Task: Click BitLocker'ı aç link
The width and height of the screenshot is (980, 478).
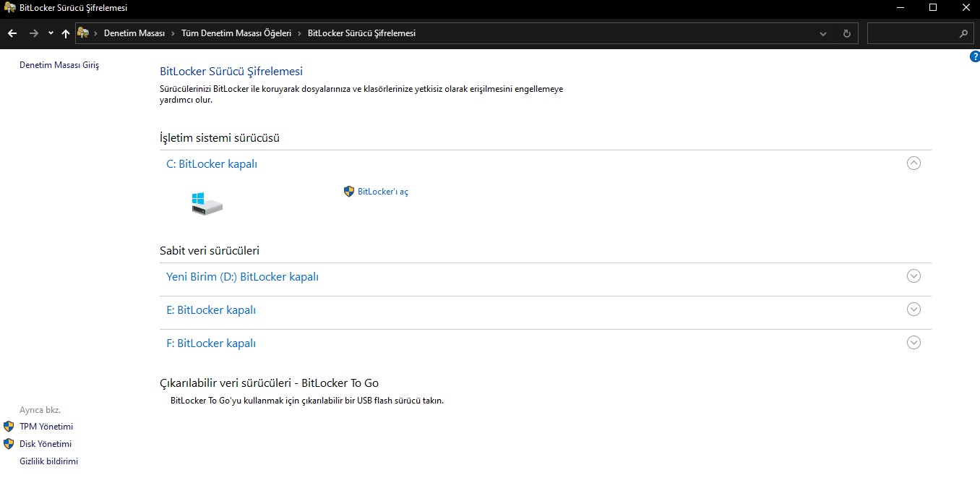Action: click(x=383, y=192)
